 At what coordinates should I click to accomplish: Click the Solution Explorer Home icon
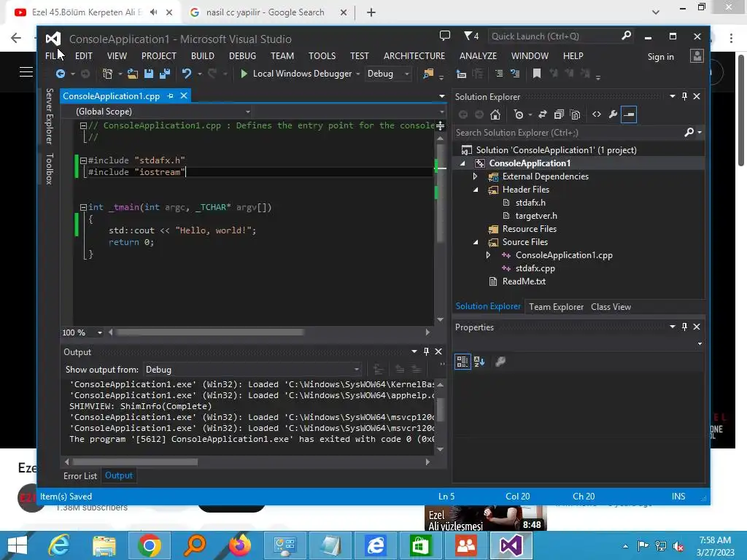click(495, 114)
